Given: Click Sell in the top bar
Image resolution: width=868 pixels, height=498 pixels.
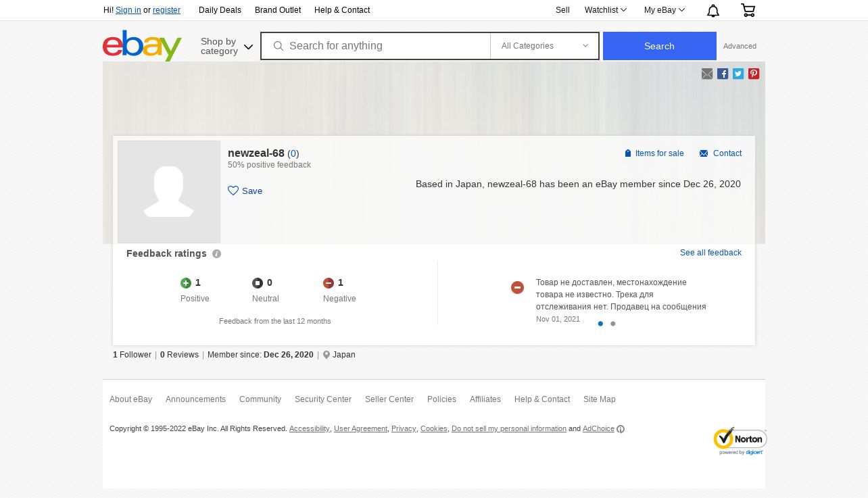Looking at the screenshot, I should pos(562,10).
